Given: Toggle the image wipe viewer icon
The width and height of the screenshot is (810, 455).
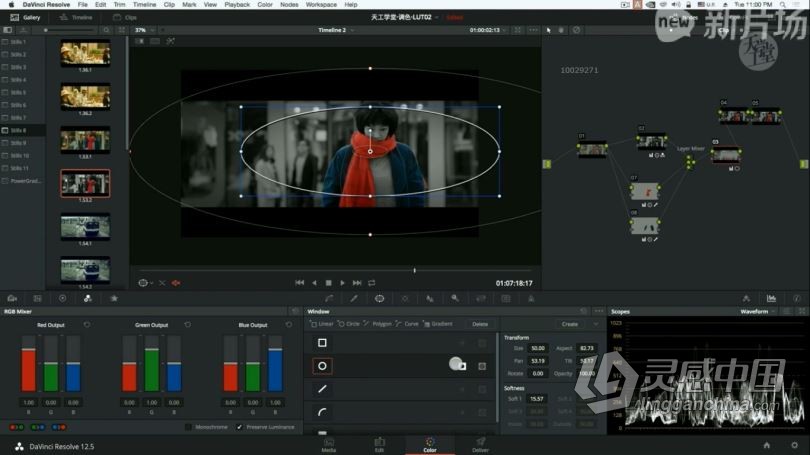Looking at the screenshot, I should tap(139, 41).
